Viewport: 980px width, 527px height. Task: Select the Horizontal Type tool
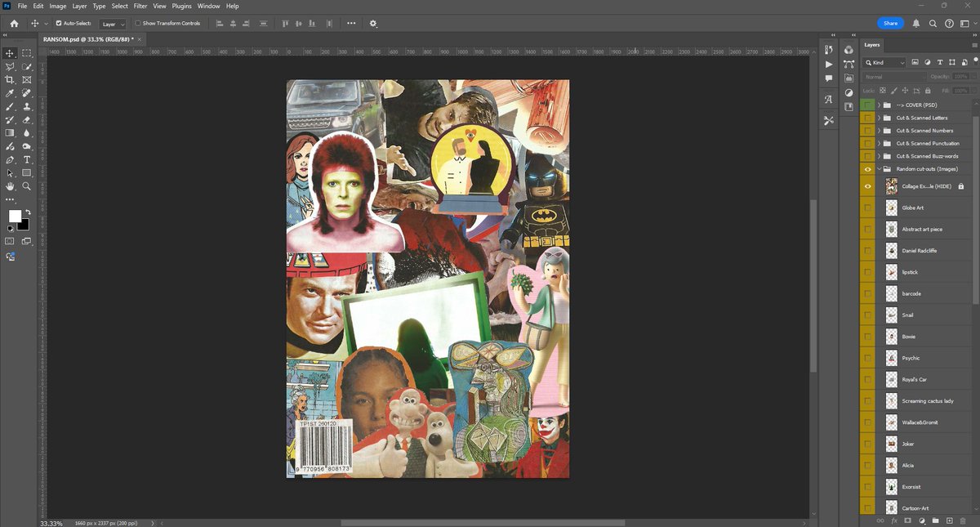(27, 159)
